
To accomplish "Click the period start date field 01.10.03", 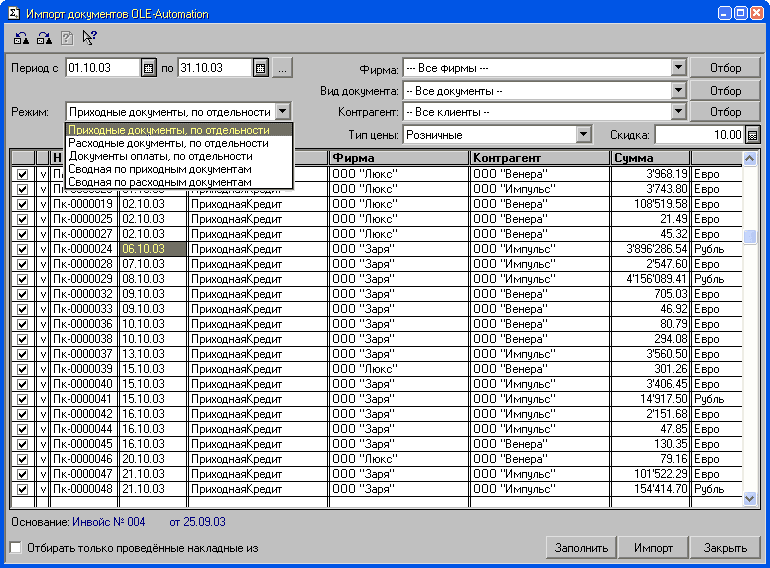I will pos(103,68).
